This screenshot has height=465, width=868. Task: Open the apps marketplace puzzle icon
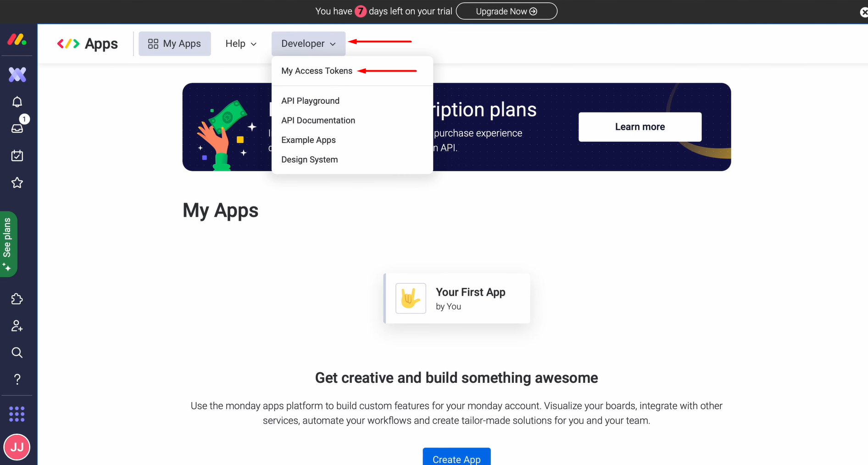pyautogui.click(x=17, y=299)
